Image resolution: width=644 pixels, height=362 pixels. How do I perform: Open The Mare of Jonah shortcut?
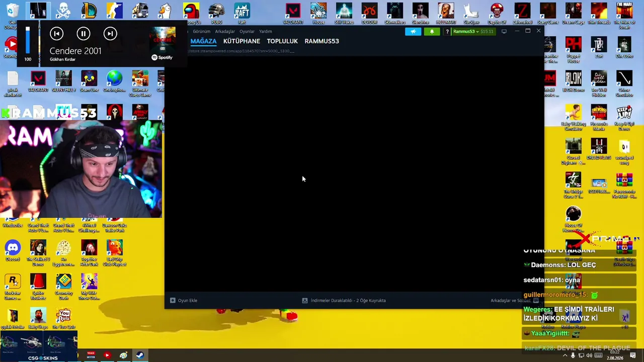(624, 16)
